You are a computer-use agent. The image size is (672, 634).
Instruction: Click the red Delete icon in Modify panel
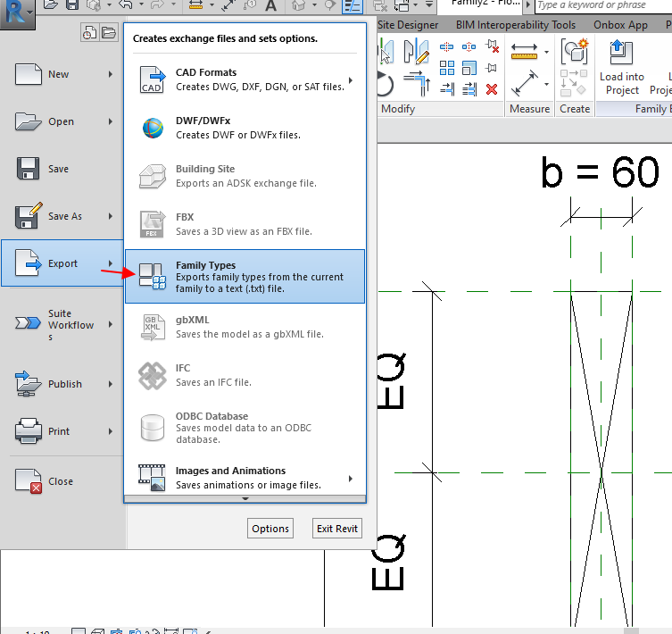pos(492,89)
